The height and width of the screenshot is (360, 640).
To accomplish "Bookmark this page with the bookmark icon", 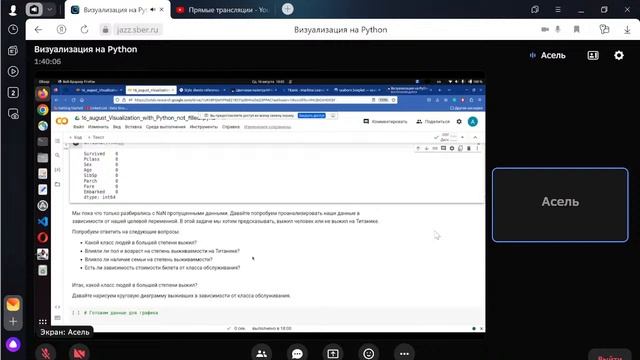I will (577, 29).
